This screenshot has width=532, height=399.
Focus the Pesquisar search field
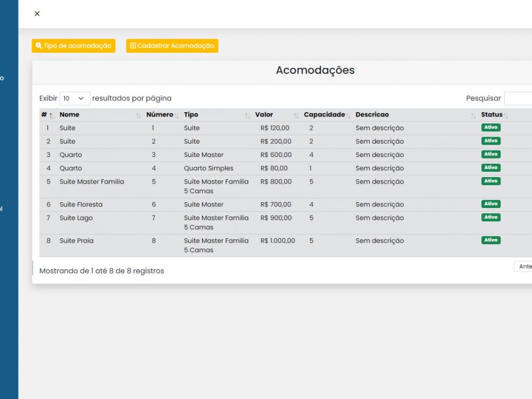519,98
